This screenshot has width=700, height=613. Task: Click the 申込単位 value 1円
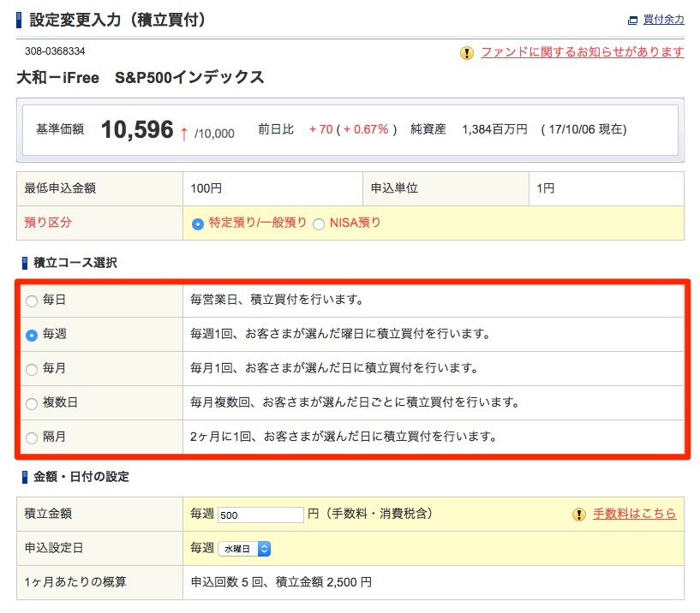pos(546,188)
